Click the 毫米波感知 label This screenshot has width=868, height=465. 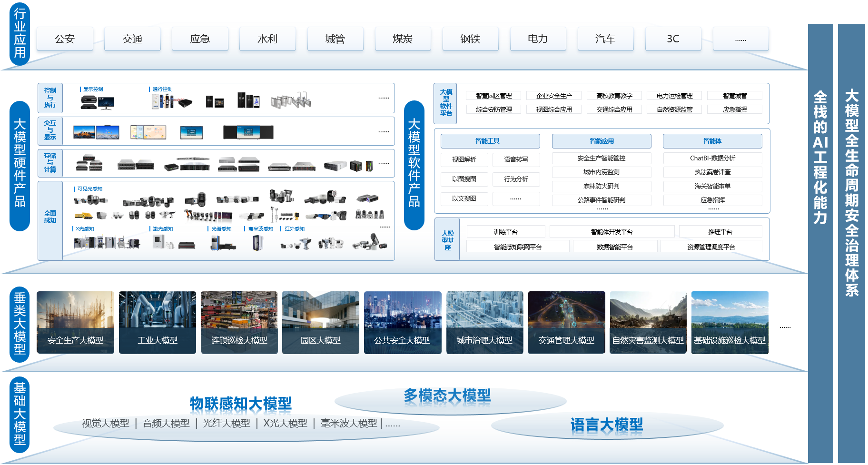pos(261,229)
